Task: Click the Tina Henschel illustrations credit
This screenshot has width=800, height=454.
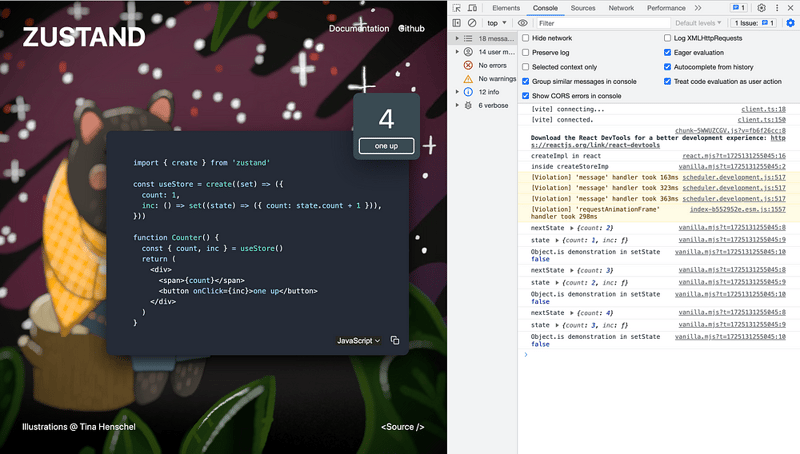Action: tap(79, 427)
